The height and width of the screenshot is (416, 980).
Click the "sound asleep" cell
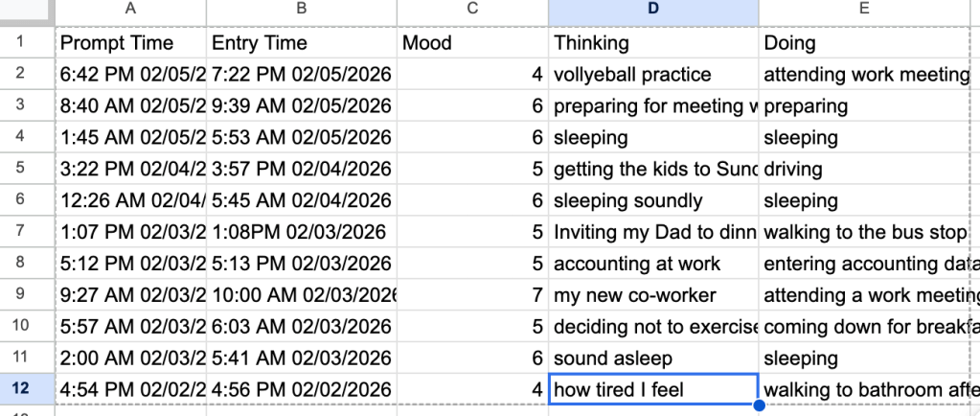[653, 358]
